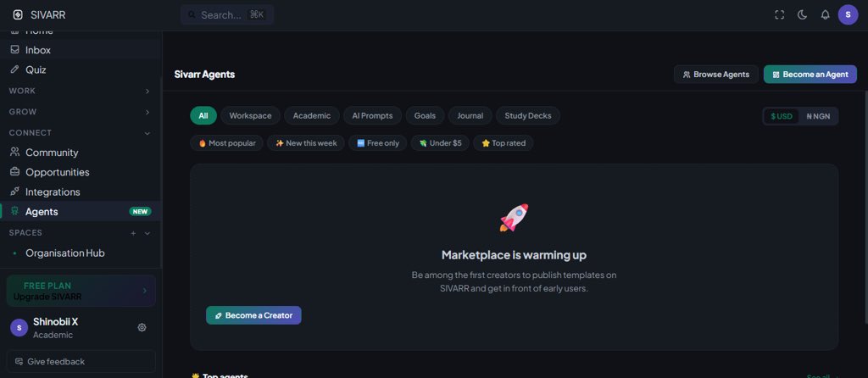This screenshot has width=868, height=378.
Task: Add a new space with plus
Action: click(x=133, y=233)
